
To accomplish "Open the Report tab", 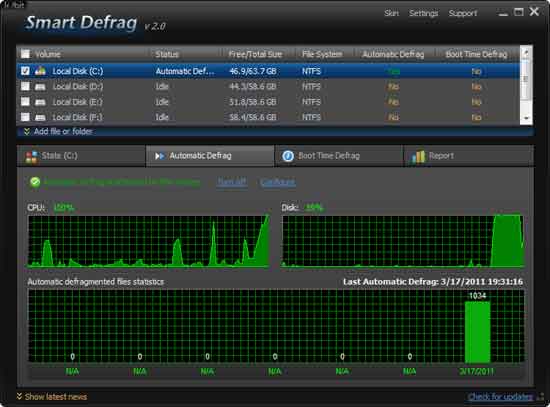I will pos(469,156).
